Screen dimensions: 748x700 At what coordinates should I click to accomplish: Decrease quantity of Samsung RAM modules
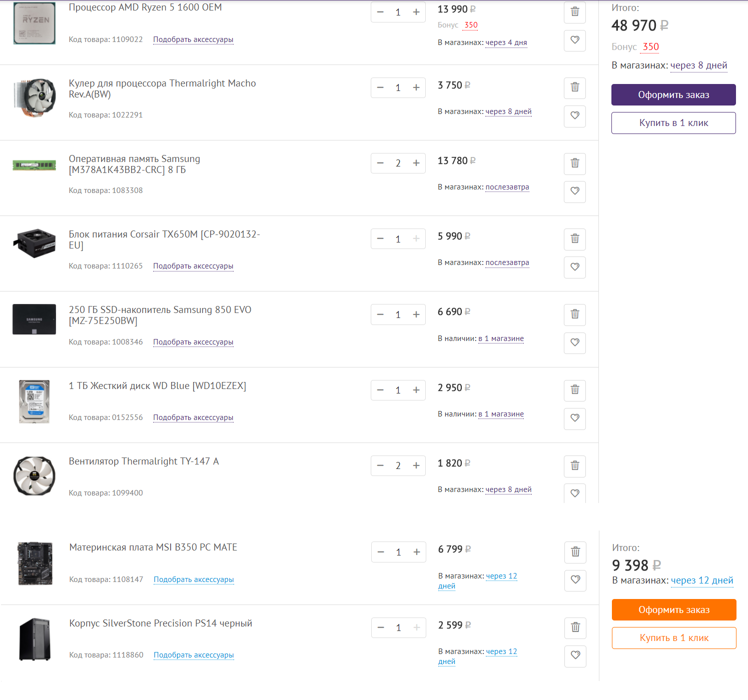click(x=380, y=163)
